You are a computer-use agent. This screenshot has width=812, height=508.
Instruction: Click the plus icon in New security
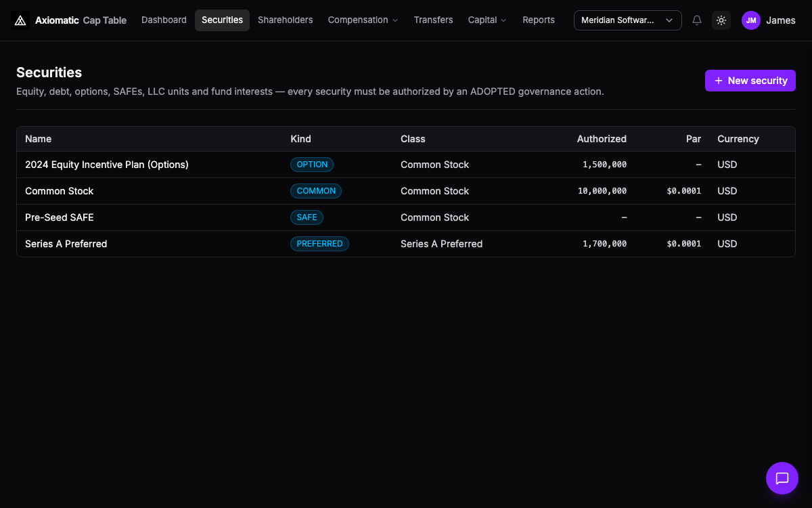719,81
